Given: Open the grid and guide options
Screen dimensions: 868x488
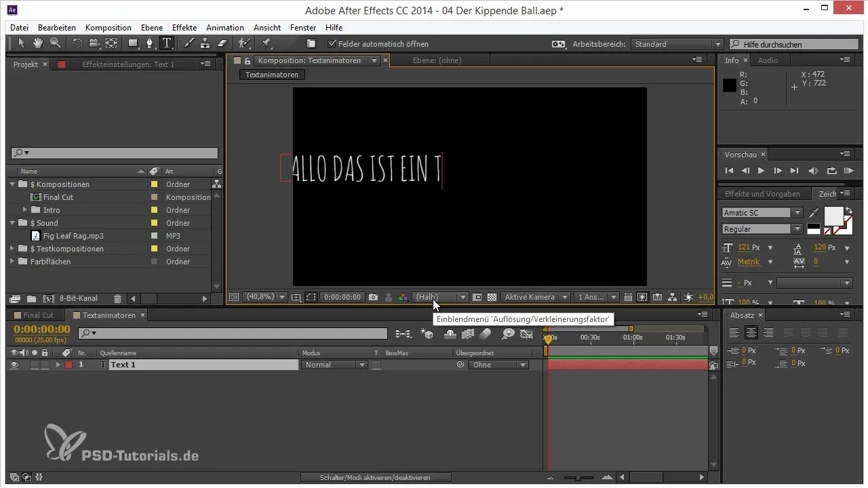Looking at the screenshot, I should pos(296,297).
